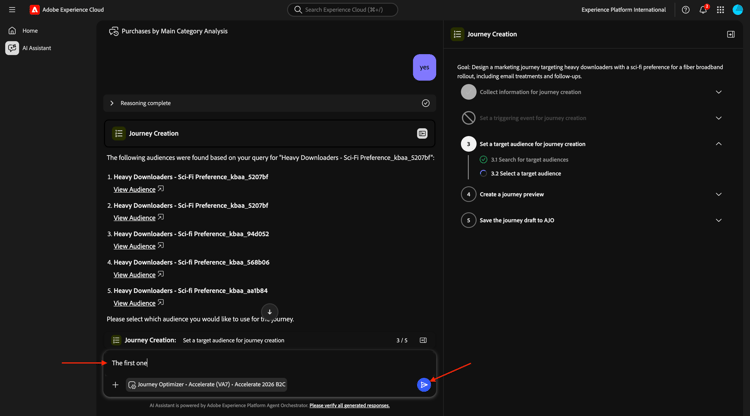Click the Journey Creation status bar list icon
Screen dimensions: 750x416
click(x=116, y=340)
